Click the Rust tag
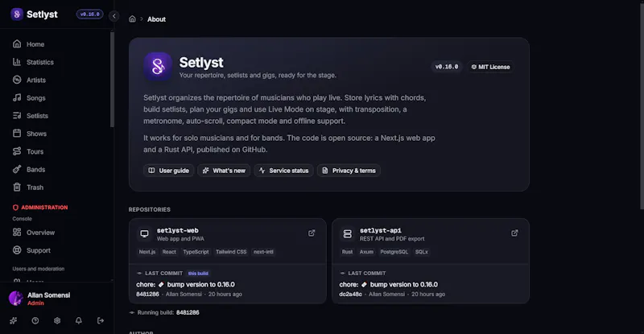This screenshot has height=334, width=644. click(347, 252)
